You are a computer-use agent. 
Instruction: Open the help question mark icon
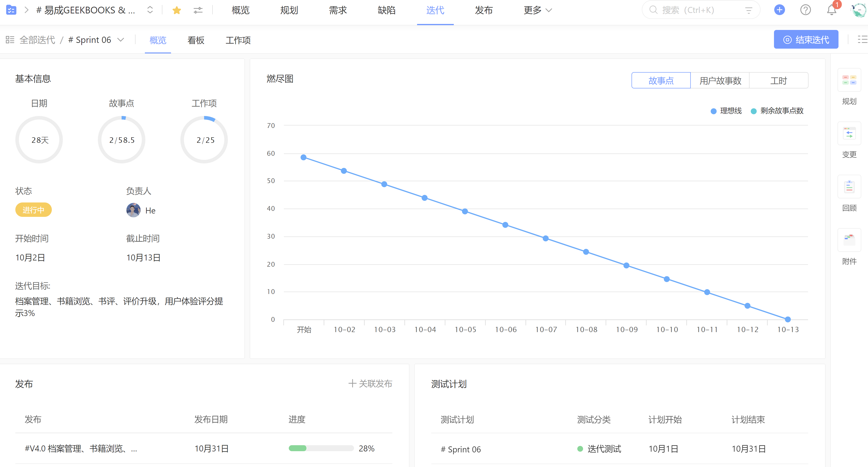click(805, 10)
